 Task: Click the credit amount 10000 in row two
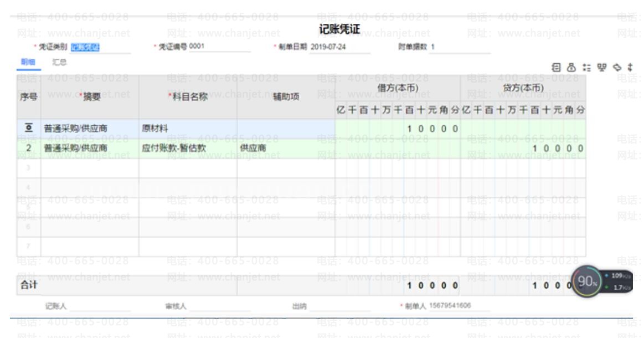(x=523, y=148)
